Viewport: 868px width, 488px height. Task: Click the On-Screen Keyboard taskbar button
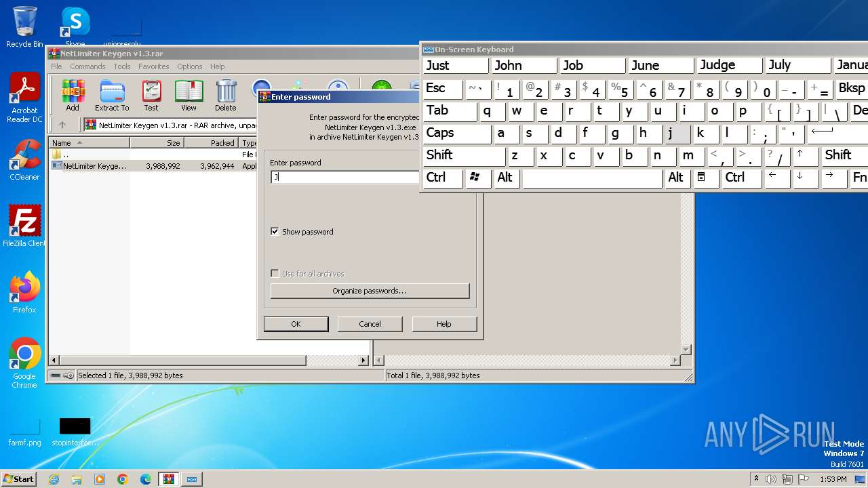pos(192,479)
